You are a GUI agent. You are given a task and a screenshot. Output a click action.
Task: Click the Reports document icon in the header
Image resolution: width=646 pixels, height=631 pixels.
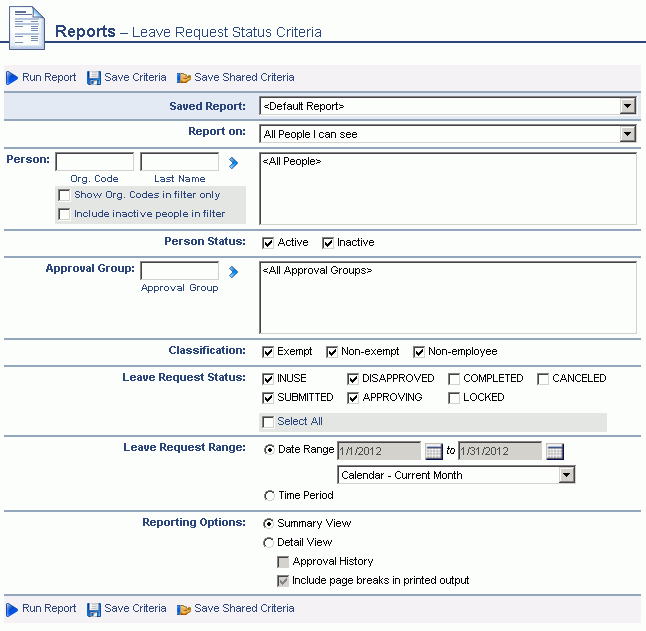click(x=27, y=28)
